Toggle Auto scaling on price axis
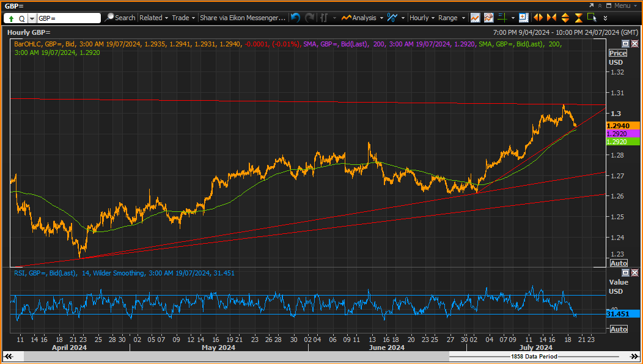The height and width of the screenshot is (364, 643). pyautogui.click(x=619, y=263)
